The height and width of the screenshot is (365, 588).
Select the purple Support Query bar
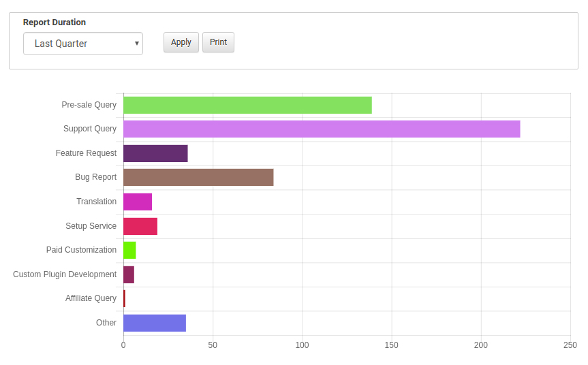(322, 129)
